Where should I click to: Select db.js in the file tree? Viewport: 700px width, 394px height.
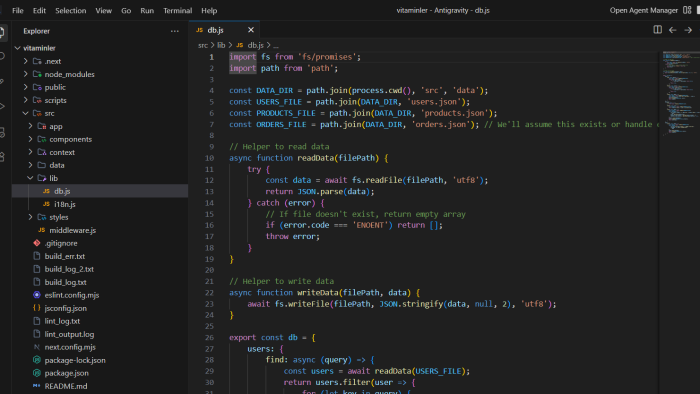pos(100,191)
